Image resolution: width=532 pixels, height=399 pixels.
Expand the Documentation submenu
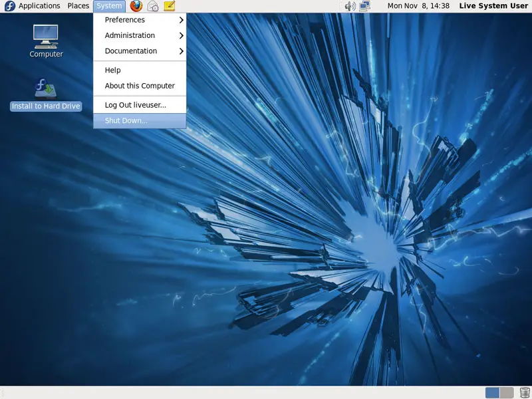[140, 51]
